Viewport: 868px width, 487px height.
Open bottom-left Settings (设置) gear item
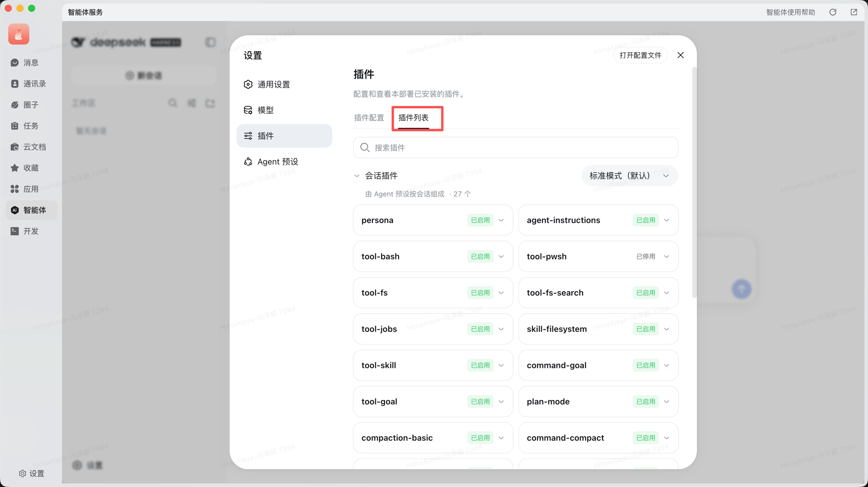[31, 473]
